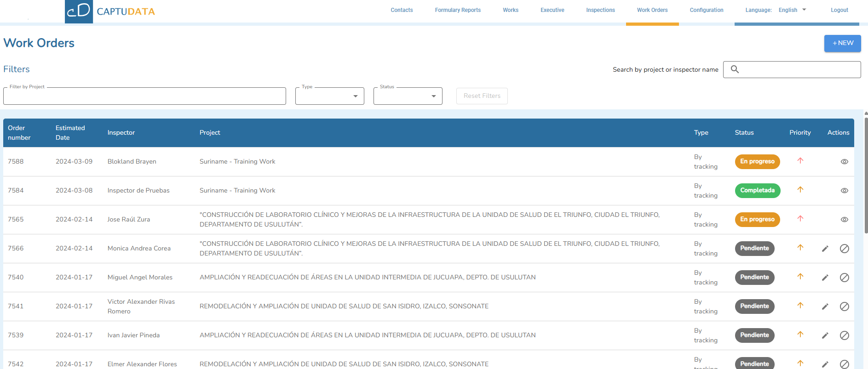Go to the Inspections menu
Viewport: 868px width, 369px height.
[x=600, y=10]
